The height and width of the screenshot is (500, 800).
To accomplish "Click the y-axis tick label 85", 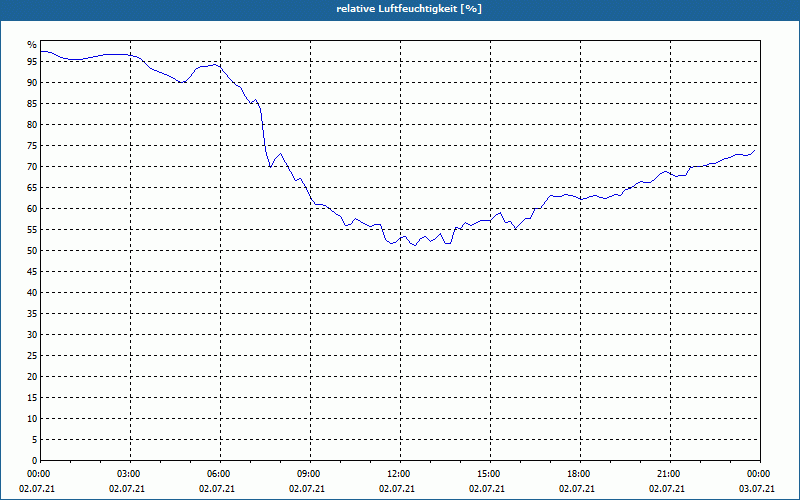I will (x=32, y=104).
